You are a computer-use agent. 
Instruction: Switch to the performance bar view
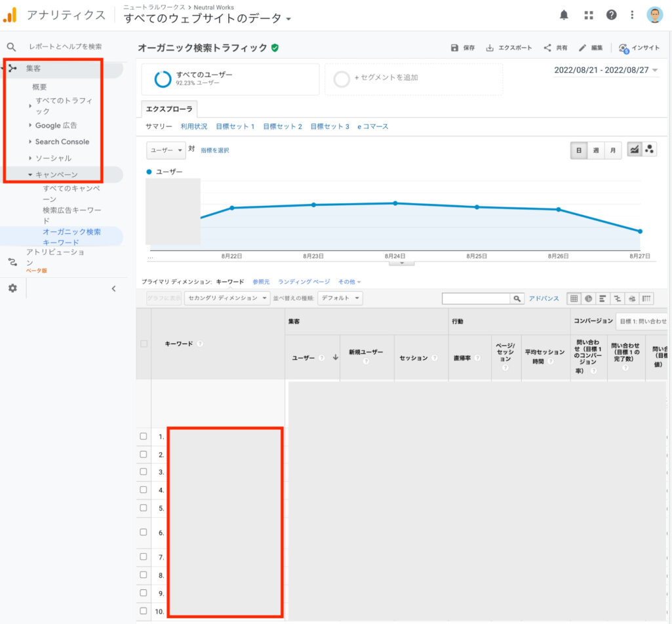(x=603, y=298)
